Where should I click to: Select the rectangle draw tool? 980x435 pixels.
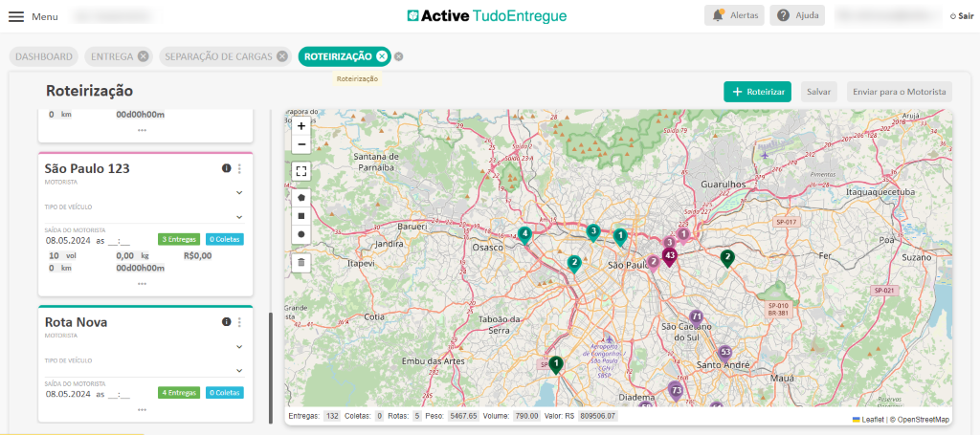tap(301, 216)
